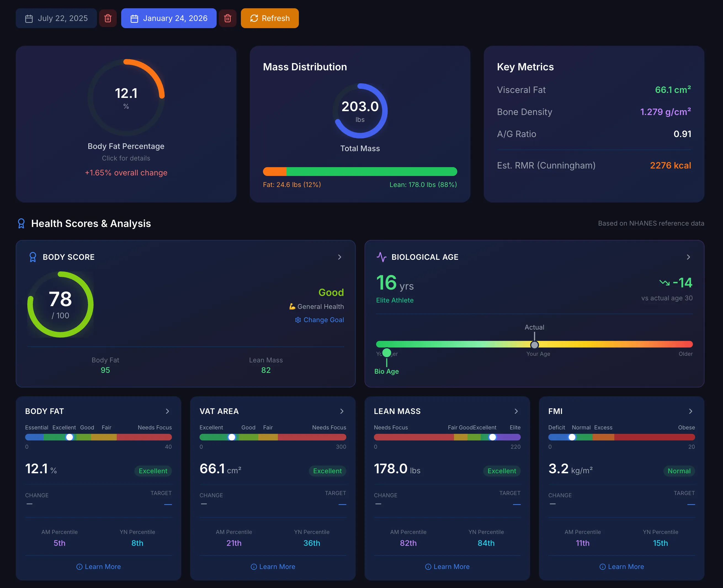
Task: Click info icon beside Body Fat Learn More
Action: 79,567
